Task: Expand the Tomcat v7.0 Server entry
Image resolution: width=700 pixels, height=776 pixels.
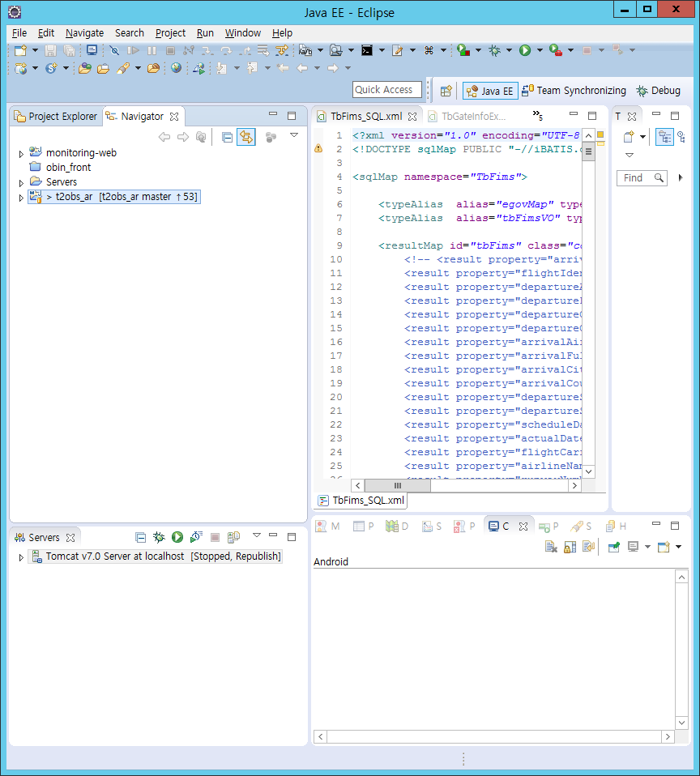Action: click(21, 557)
